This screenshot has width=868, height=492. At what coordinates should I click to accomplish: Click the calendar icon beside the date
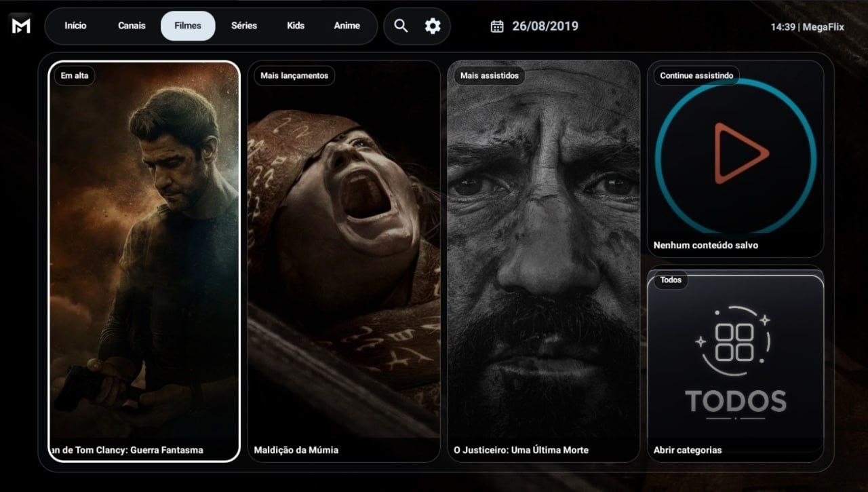click(497, 26)
